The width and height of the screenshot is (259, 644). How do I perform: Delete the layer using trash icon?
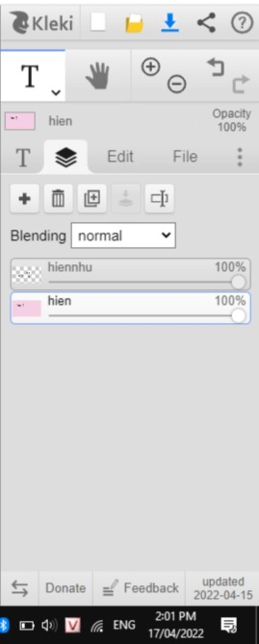click(x=58, y=199)
